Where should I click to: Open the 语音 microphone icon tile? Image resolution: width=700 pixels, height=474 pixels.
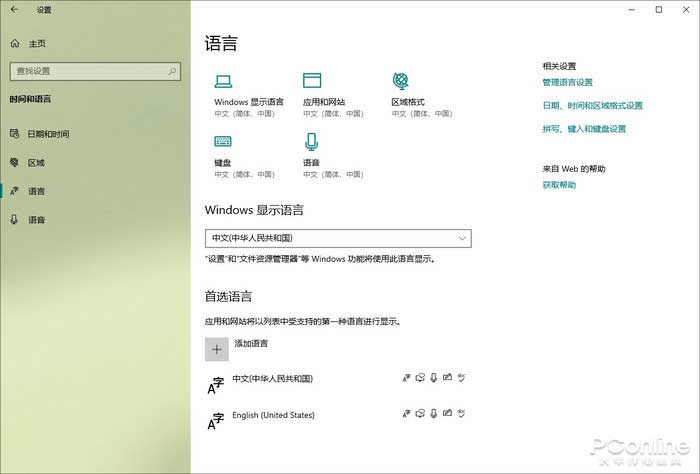[x=311, y=141]
